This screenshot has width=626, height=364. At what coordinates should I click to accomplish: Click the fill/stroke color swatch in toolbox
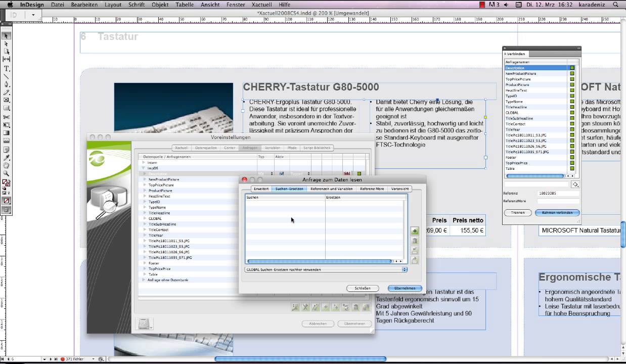[6, 183]
